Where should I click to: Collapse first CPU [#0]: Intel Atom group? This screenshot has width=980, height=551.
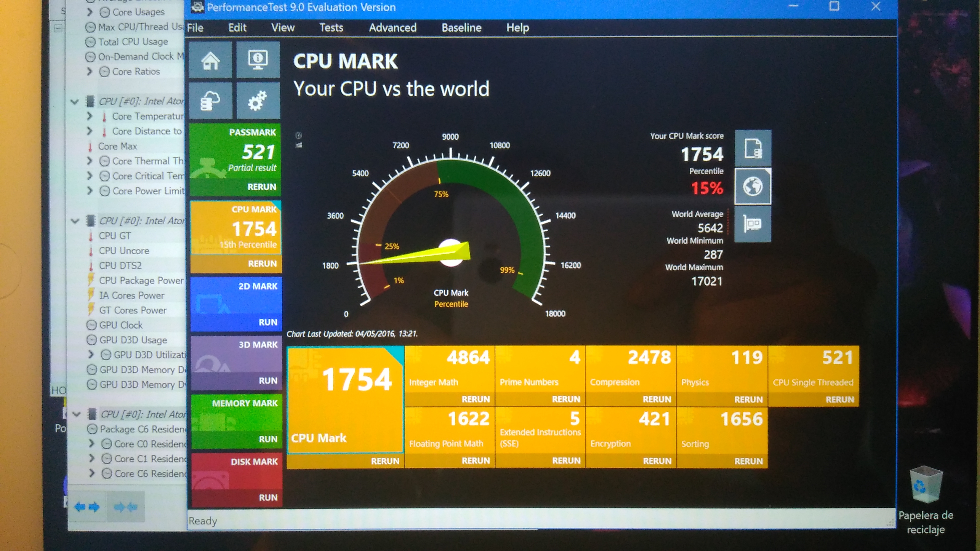point(75,102)
